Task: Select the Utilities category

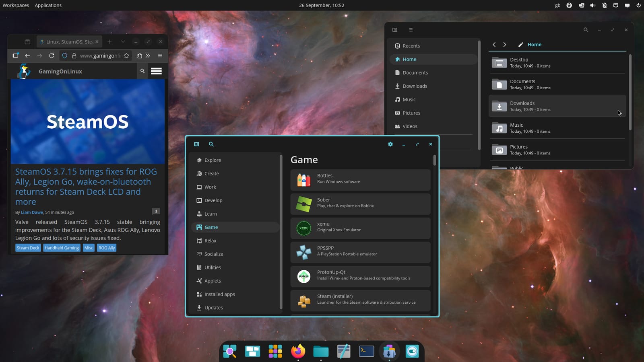Action: point(213,267)
